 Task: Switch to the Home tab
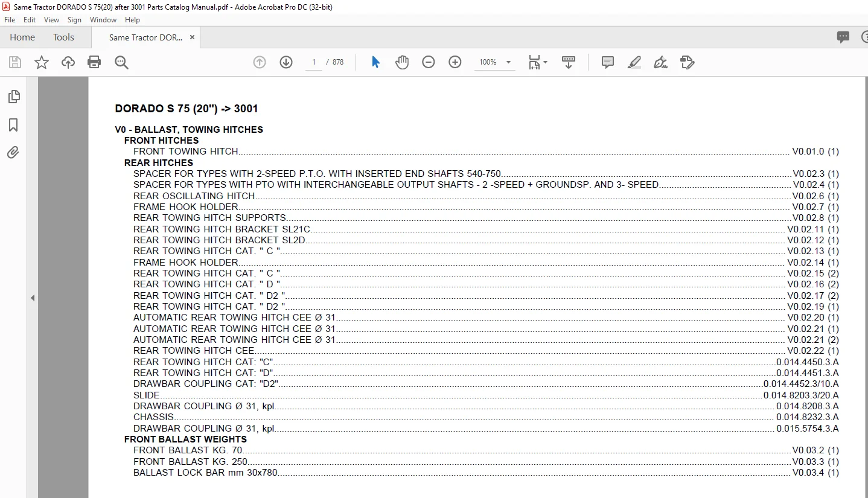[22, 37]
